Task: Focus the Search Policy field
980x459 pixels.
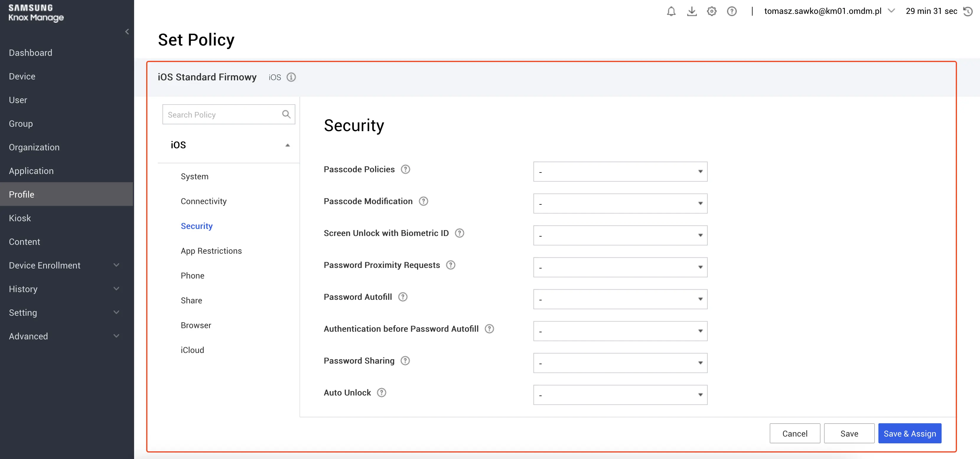Action: click(228, 114)
